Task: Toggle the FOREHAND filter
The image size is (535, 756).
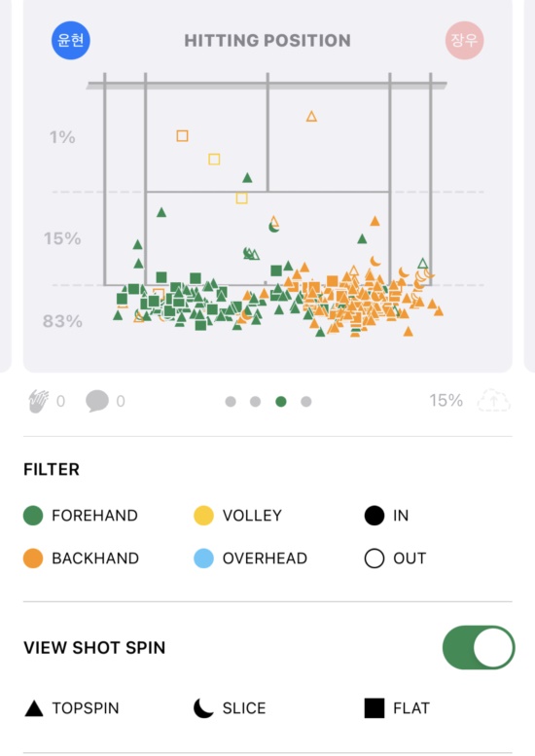Action: pos(81,516)
